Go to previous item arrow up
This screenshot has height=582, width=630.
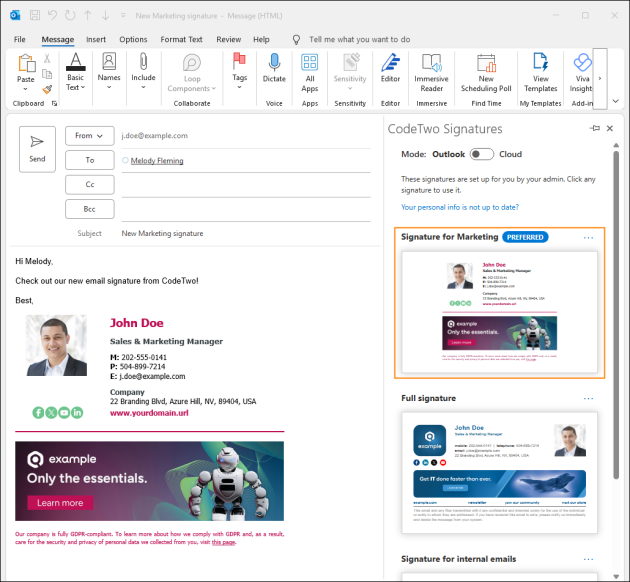click(x=88, y=15)
